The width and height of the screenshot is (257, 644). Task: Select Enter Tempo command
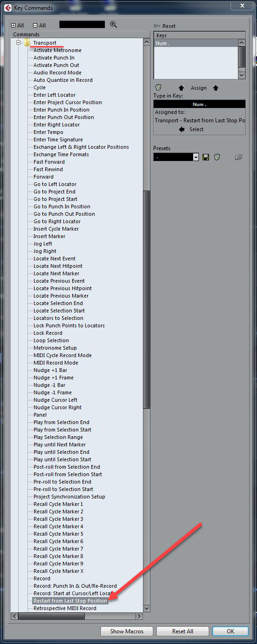(x=48, y=132)
